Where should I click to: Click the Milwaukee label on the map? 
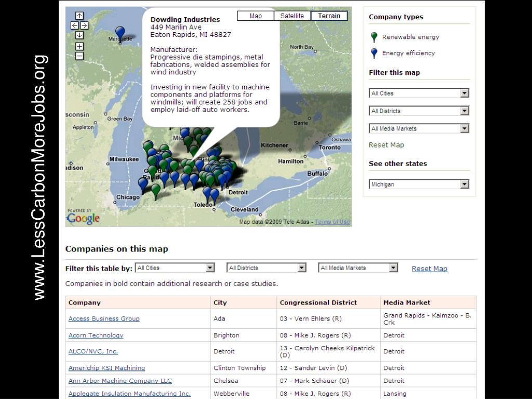(x=124, y=159)
